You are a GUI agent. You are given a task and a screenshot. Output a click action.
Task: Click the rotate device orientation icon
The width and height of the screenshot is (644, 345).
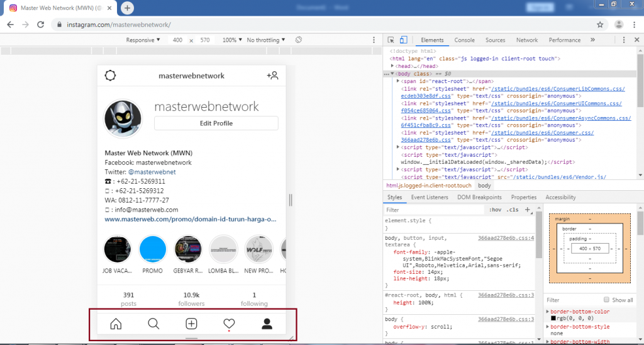[x=299, y=40]
